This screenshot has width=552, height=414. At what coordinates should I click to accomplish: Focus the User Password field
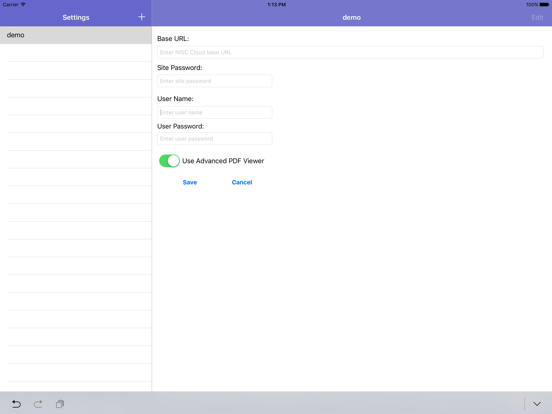point(215,139)
